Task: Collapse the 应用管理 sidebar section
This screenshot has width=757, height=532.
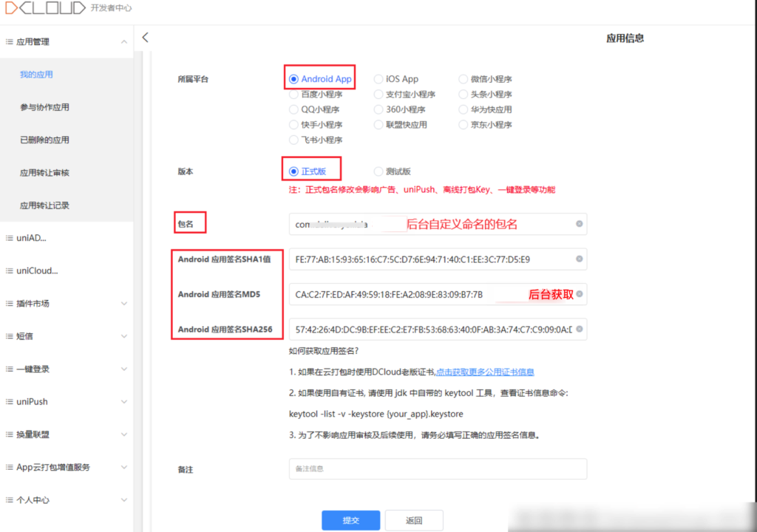Action: [x=123, y=42]
